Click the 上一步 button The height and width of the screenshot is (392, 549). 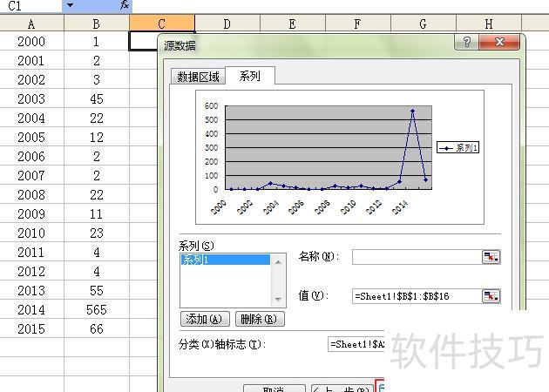tap(342, 389)
